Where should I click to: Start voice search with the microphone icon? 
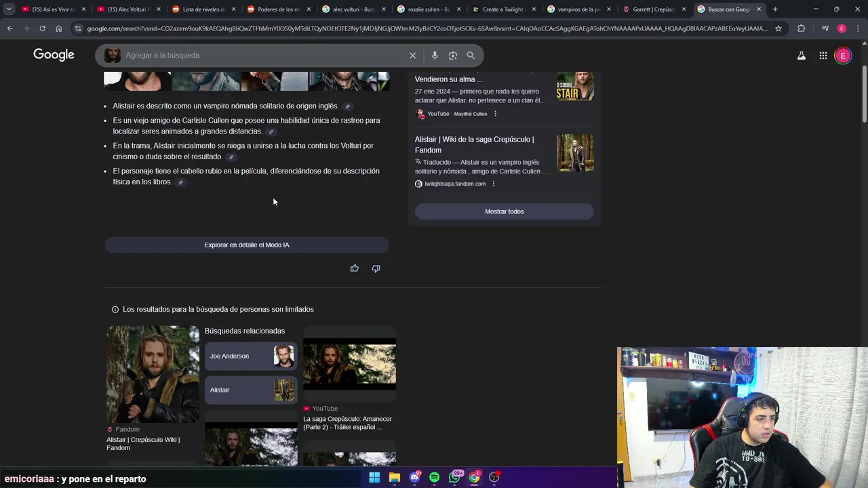[435, 56]
